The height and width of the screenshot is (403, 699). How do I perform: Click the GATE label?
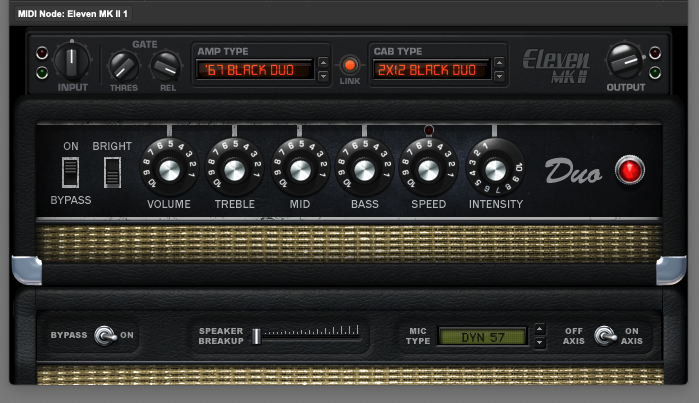[x=145, y=44]
